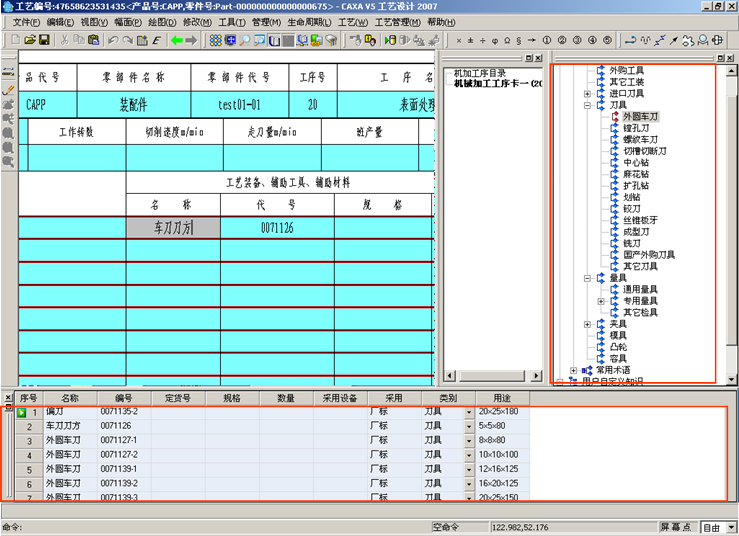Screen dimensions: 739x536
Task: Click horizontal scrollbar under 机加工序目录 panel
Action: pyautogui.click(x=492, y=377)
